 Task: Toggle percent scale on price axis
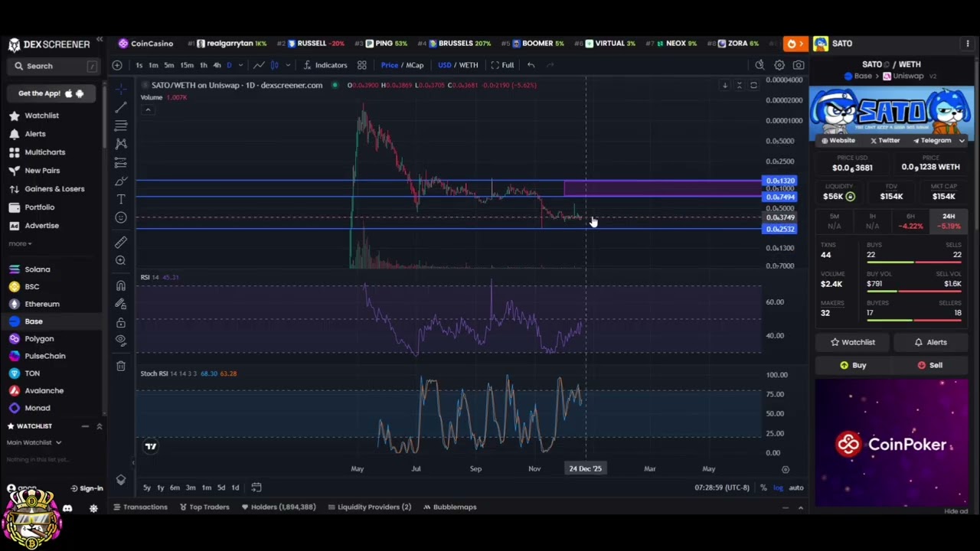763,487
